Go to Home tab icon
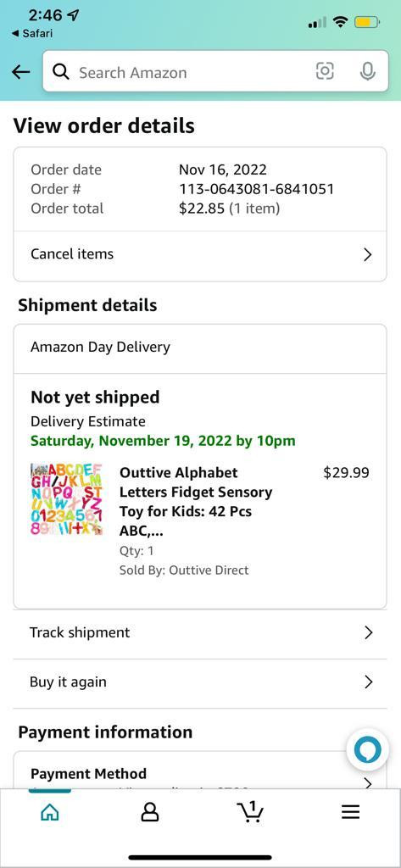 (50, 812)
